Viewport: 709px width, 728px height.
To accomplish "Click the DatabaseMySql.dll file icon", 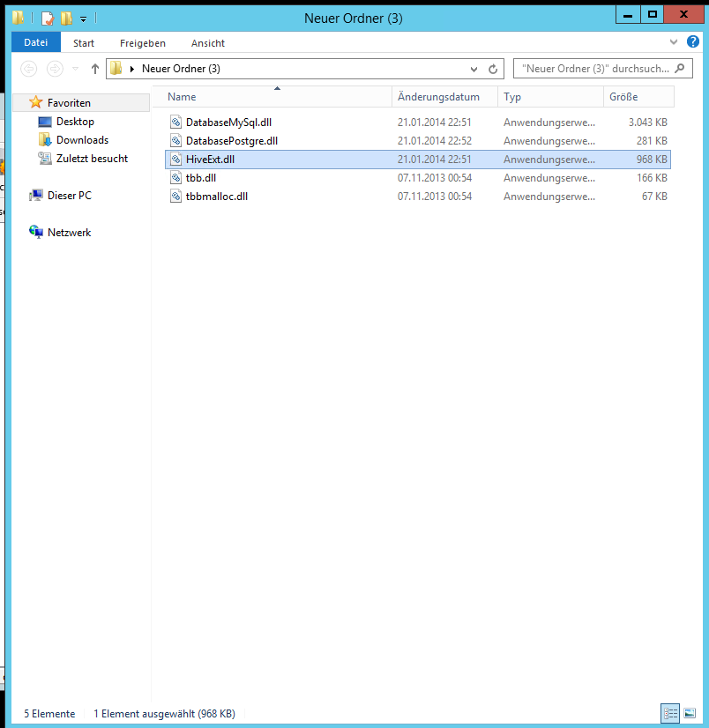I will [175, 123].
